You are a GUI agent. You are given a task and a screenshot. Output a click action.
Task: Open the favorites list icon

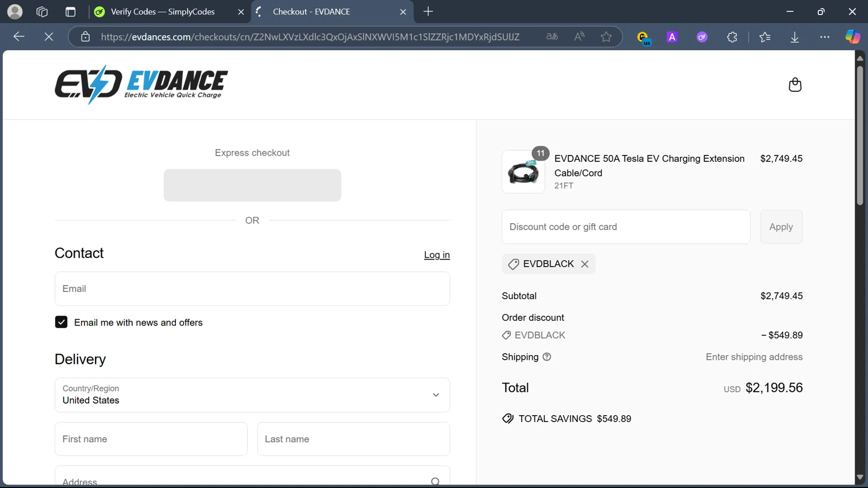click(765, 37)
